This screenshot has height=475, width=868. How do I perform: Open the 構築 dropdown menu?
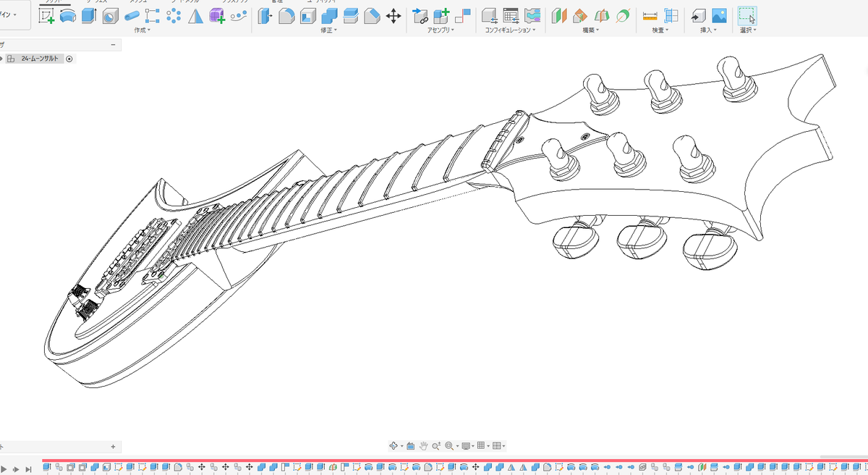point(591,30)
